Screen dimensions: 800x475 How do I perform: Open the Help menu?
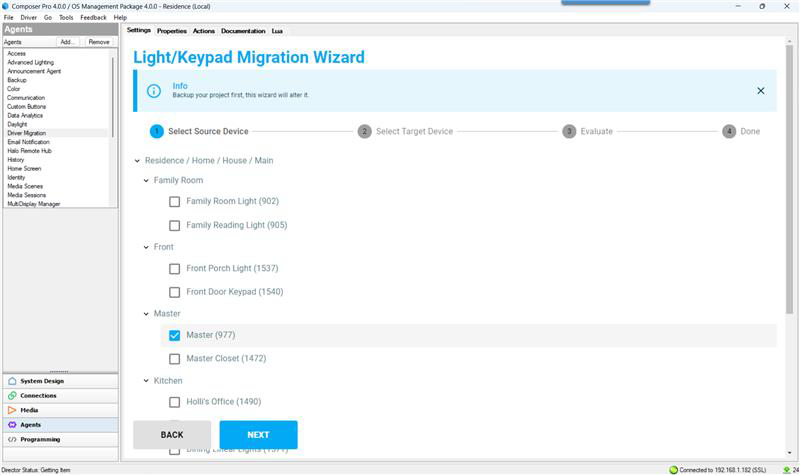tap(120, 17)
